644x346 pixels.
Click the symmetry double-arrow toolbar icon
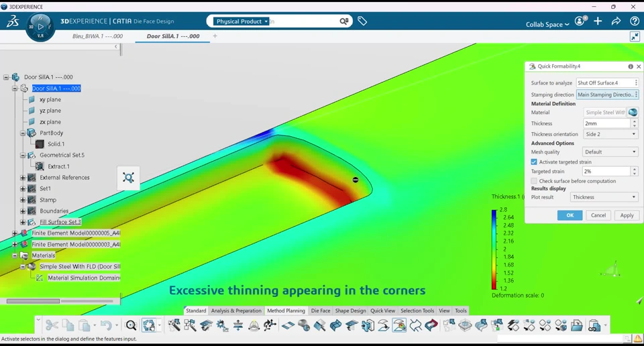click(x=238, y=325)
